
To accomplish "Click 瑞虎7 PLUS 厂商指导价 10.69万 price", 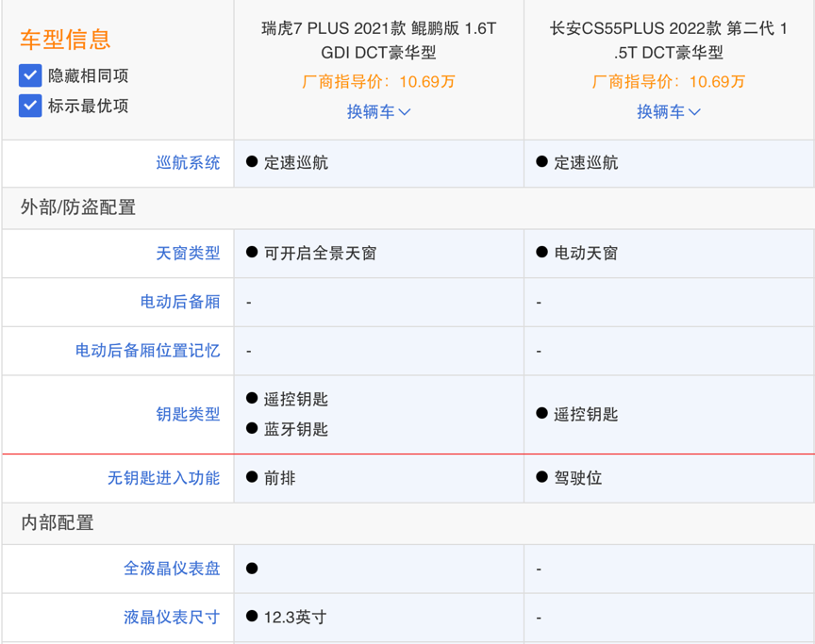I will [378, 82].
